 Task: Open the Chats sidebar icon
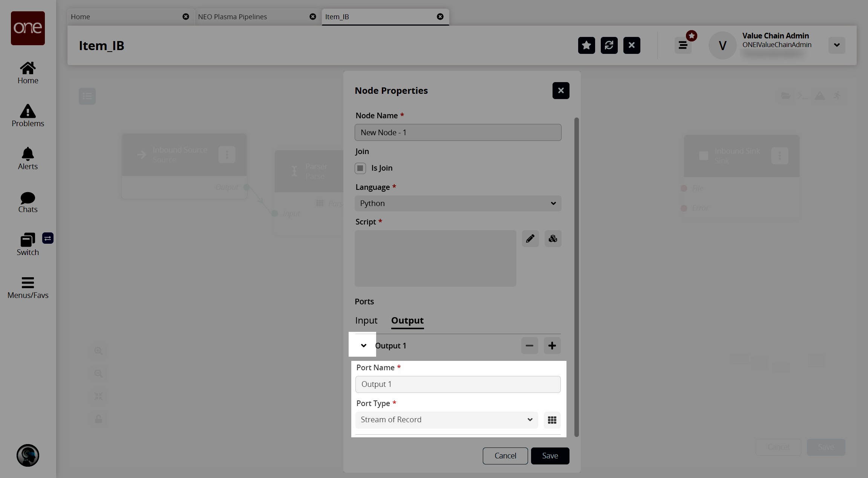28,202
